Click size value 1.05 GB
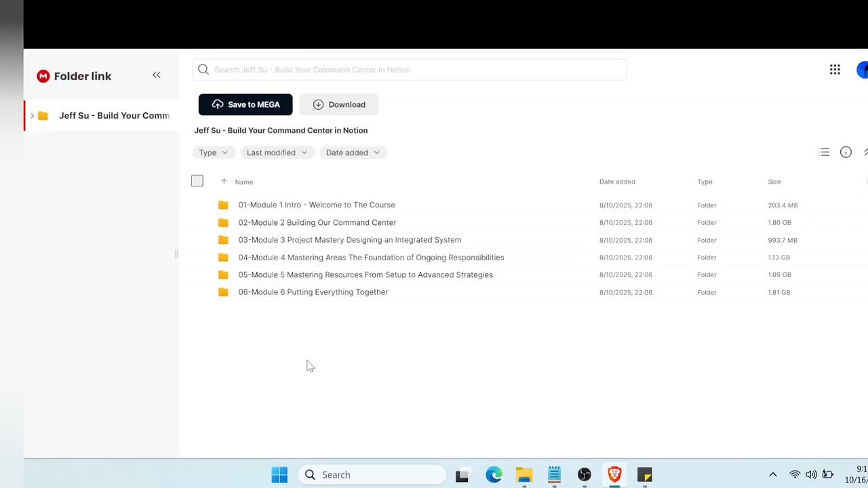This screenshot has height=488, width=868. click(780, 275)
